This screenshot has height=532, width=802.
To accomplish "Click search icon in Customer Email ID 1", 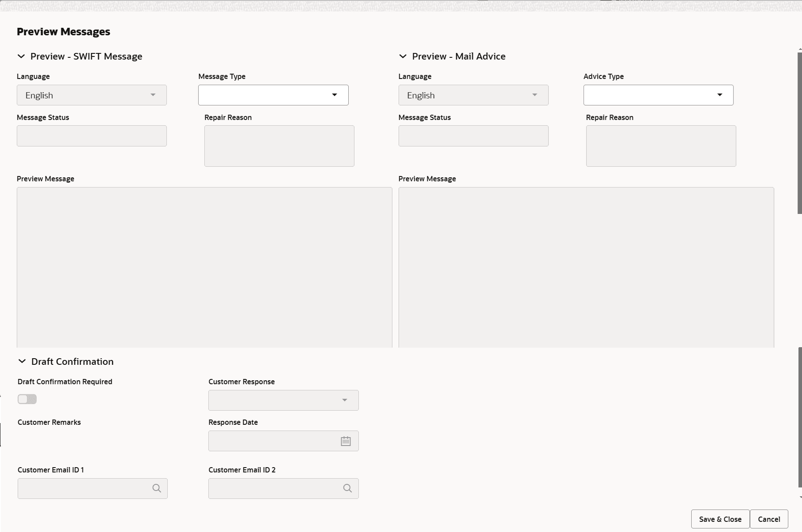I will point(157,488).
